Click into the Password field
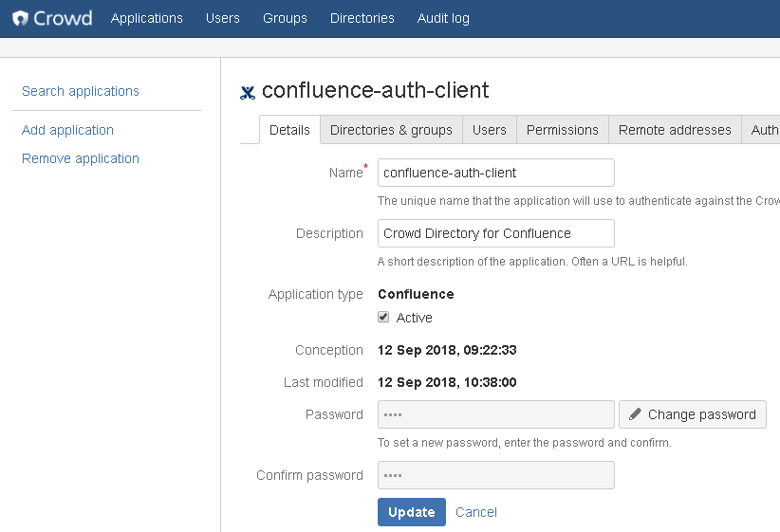This screenshot has height=532, width=780. 496,414
